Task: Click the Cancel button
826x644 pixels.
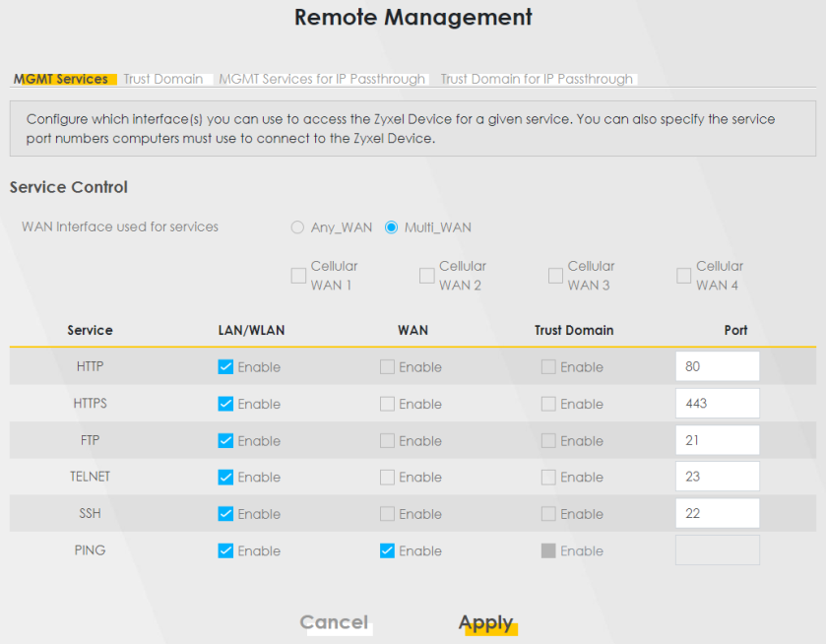Action: point(334,622)
